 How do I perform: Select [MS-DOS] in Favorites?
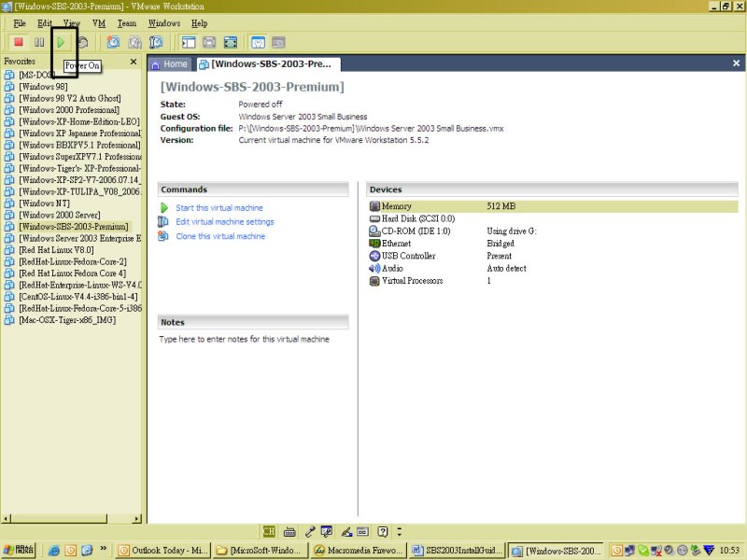pyautogui.click(x=36, y=76)
